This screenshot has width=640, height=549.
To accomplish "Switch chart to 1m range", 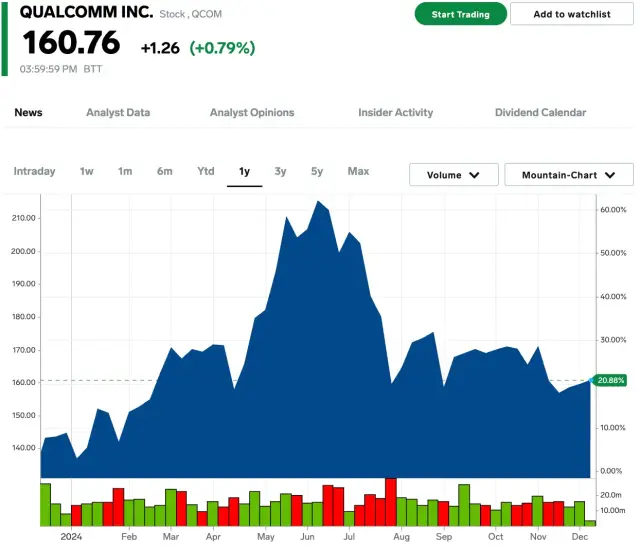I will point(125,172).
